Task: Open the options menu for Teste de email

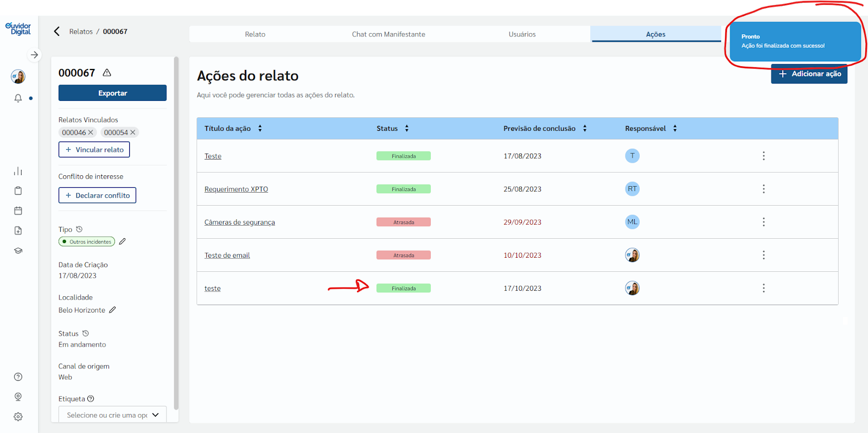Action: pyautogui.click(x=764, y=255)
